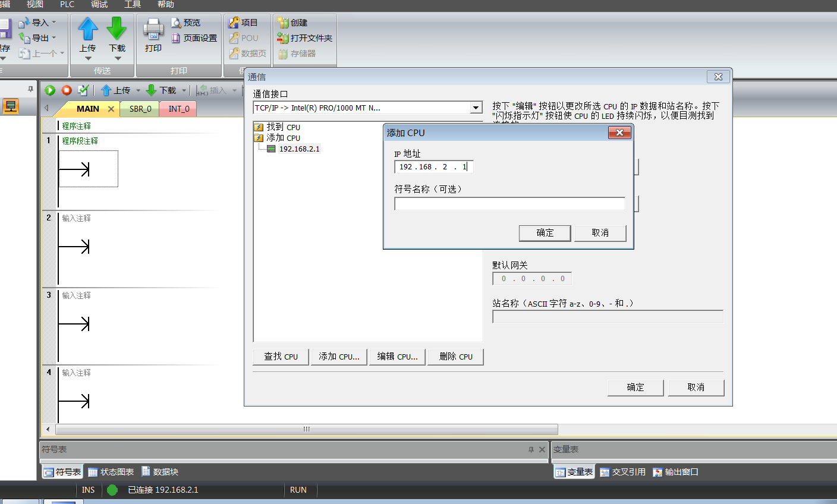Click 取消 in the Communication dialog

pos(696,388)
